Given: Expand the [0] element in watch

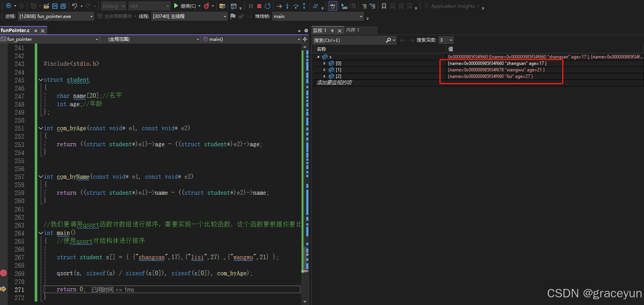Looking at the screenshot, I should click(x=324, y=63).
